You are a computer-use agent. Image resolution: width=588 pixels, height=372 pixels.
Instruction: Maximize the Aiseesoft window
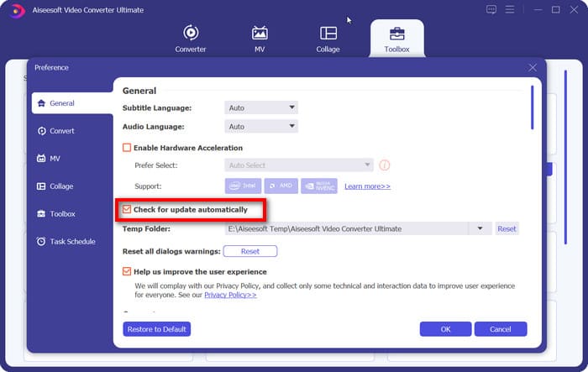[x=556, y=10]
